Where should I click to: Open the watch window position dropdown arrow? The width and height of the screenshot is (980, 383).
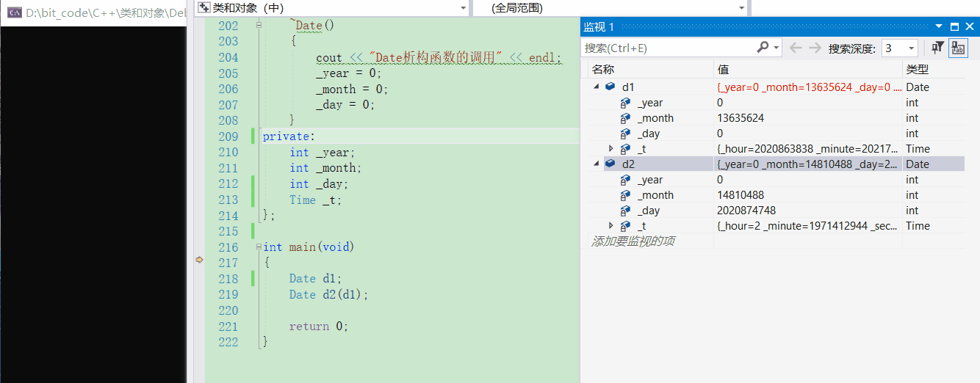pyautogui.click(x=938, y=26)
